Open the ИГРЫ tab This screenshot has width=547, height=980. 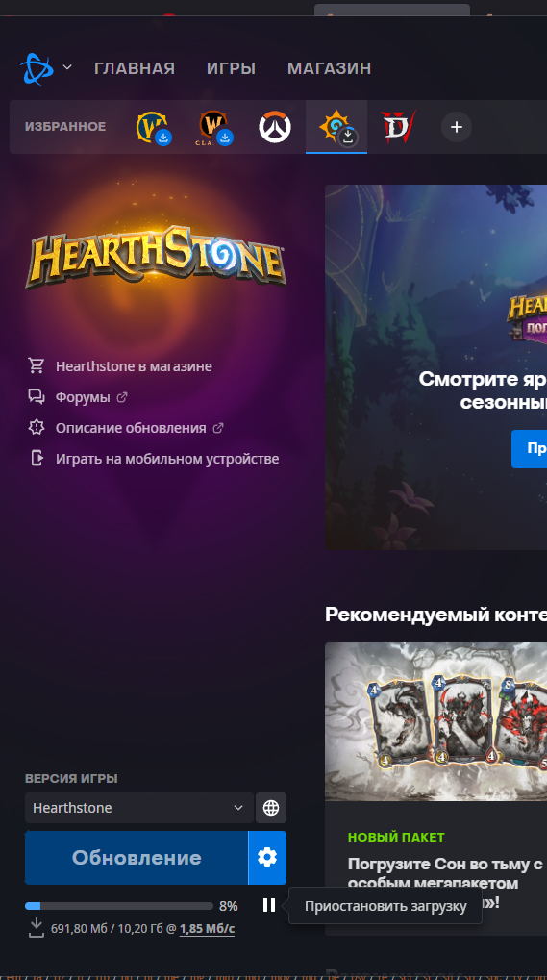pyautogui.click(x=231, y=68)
